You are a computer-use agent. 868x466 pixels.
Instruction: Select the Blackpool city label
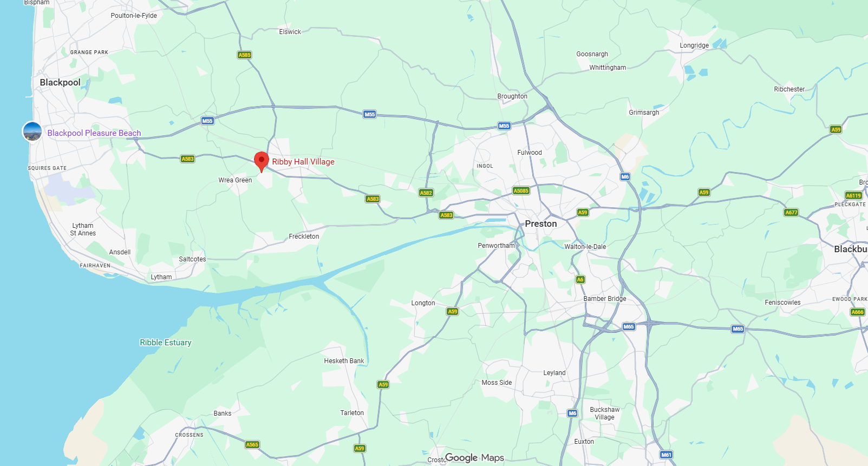tap(60, 82)
